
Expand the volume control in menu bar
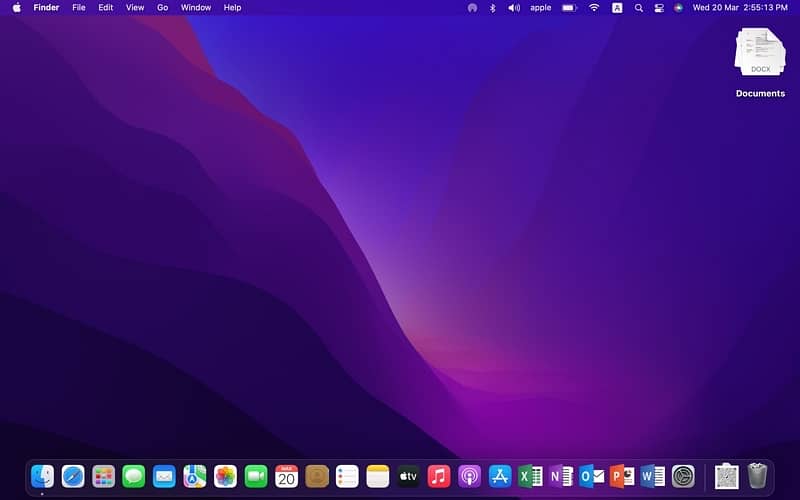[x=514, y=7]
